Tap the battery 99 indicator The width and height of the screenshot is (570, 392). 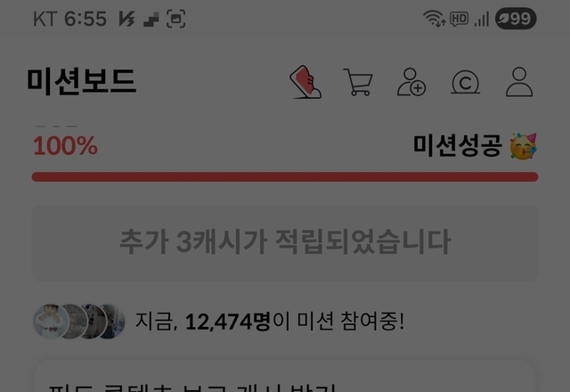(516, 19)
